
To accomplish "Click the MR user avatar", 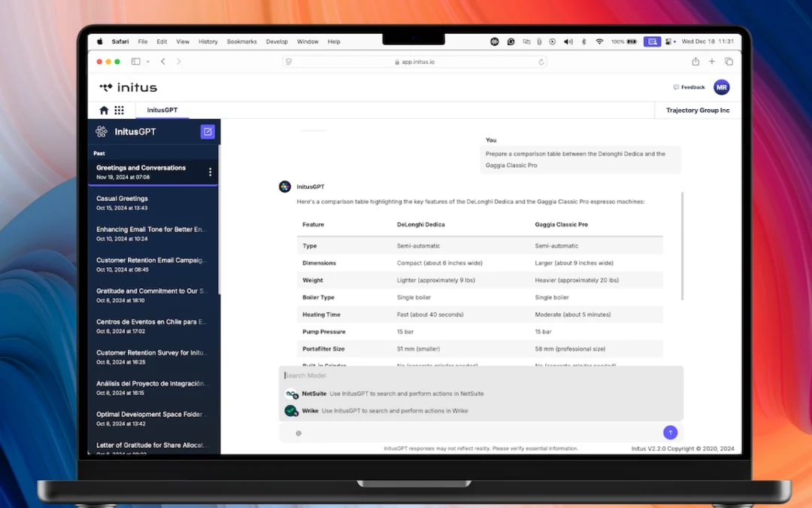I will [721, 87].
